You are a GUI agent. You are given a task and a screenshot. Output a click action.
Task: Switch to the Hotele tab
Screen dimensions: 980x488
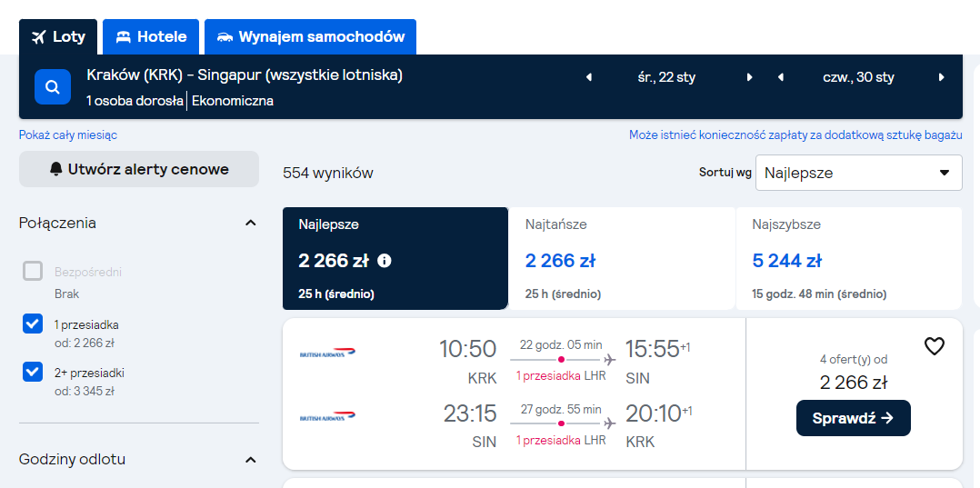[x=151, y=37]
